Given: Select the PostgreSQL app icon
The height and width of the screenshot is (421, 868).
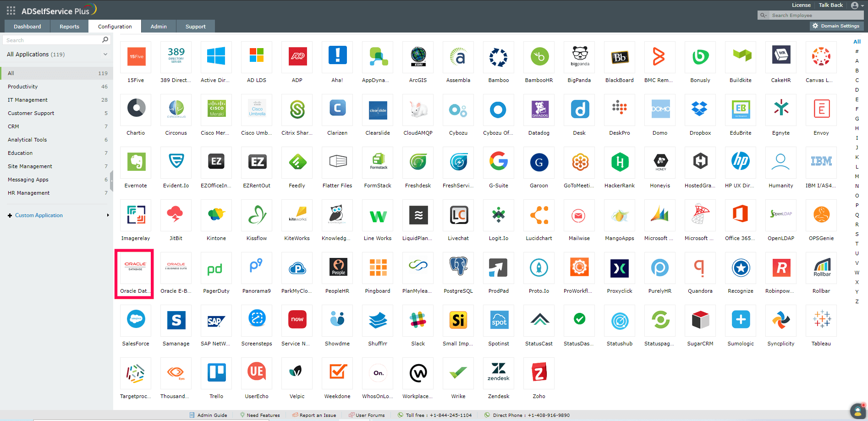Looking at the screenshot, I should [458, 268].
